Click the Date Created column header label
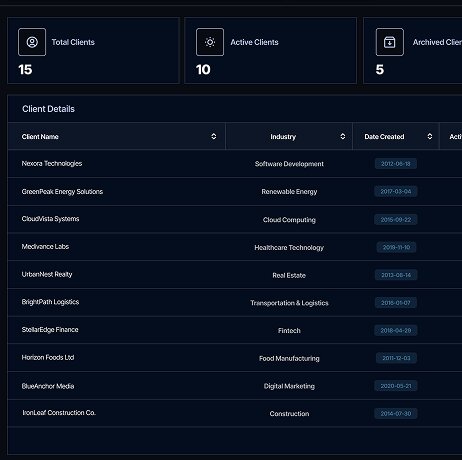Viewport: 462px width, 460px height. tap(384, 137)
